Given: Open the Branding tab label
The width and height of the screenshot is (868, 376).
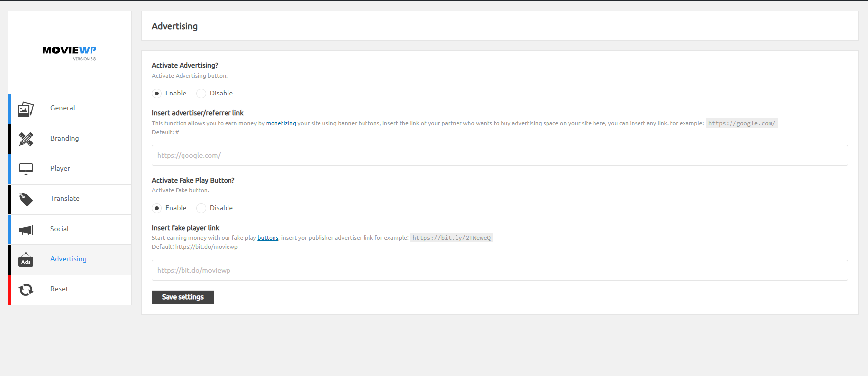Looking at the screenshot, I should [x=64, y=138].
